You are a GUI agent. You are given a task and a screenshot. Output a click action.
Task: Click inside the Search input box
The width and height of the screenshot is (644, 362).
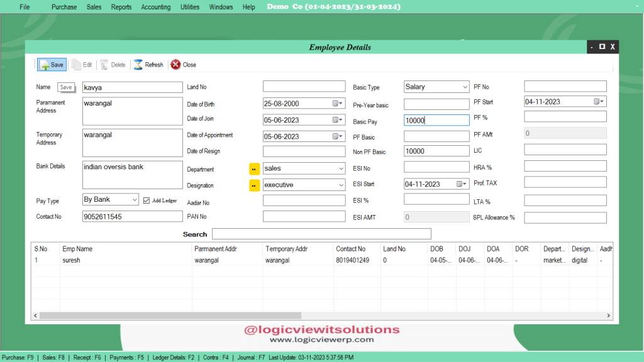pyautogui.click(x=321, y=234)
